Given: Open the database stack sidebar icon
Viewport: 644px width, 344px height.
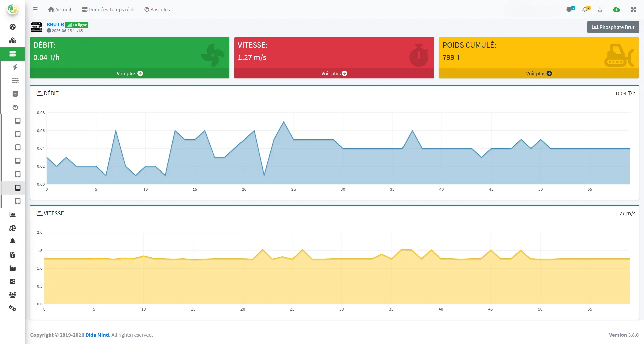Looking at the screenshot, I should [x=15, y=94].
